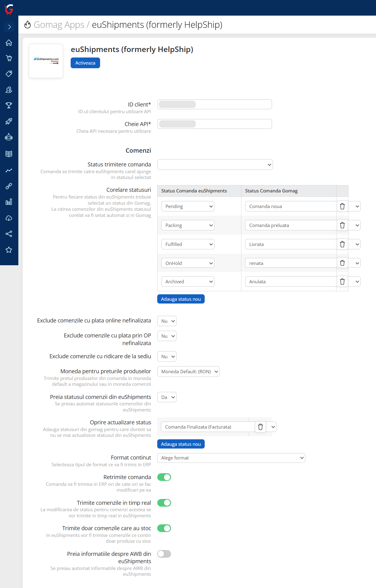Image resolution: width=376 pixels, height=588 pixels.
Task: Click the Format continut label
Action: click(131, 457)
